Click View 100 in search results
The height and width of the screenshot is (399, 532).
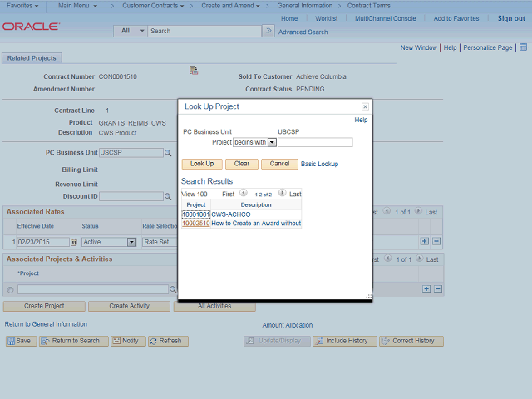(x=194, y=194)
